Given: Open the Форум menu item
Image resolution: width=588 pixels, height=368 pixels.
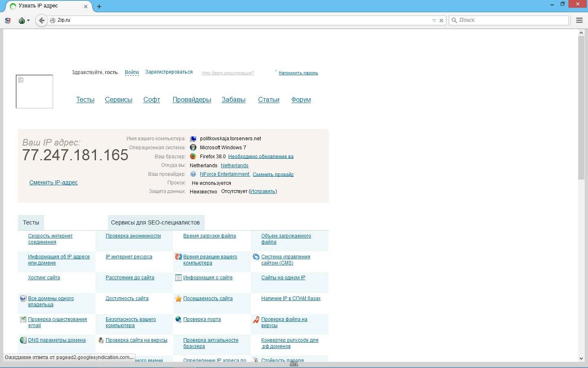Looking at the screenshot, I should point(301,99).
